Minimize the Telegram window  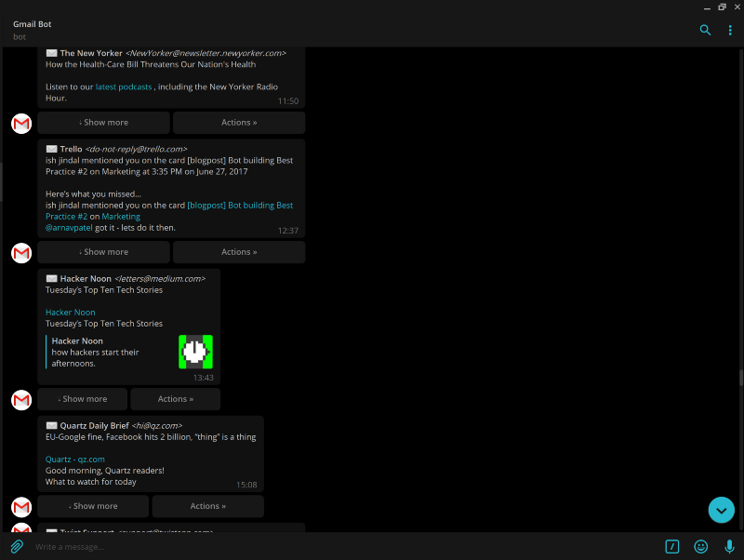pos(707,7)
